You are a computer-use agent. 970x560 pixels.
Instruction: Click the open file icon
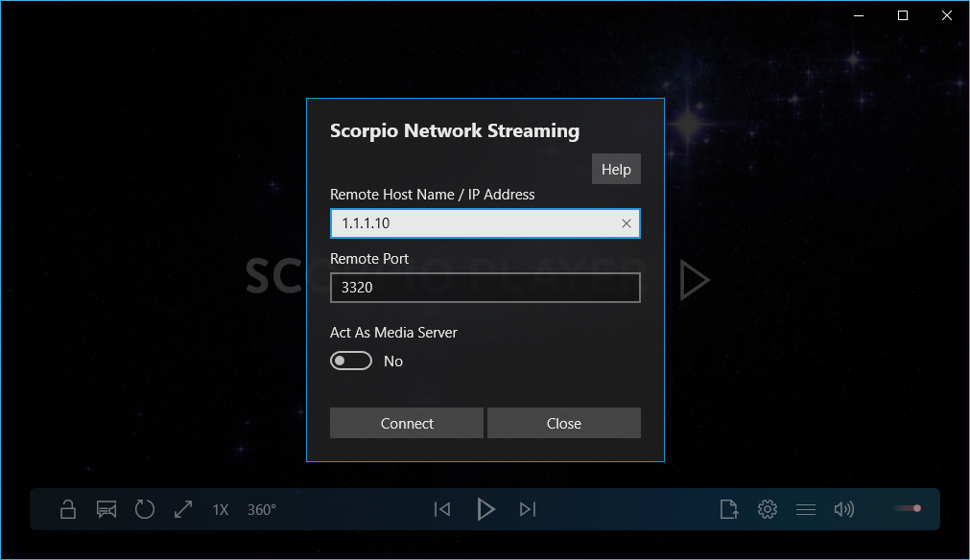729,509
